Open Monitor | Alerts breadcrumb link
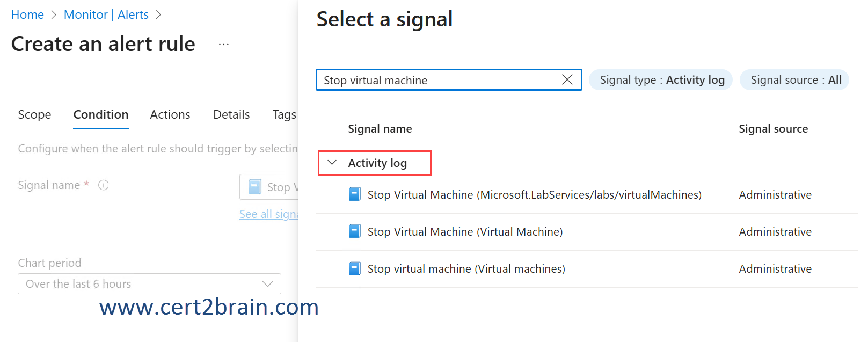868x342 pixels. click(x=106, y=15)
